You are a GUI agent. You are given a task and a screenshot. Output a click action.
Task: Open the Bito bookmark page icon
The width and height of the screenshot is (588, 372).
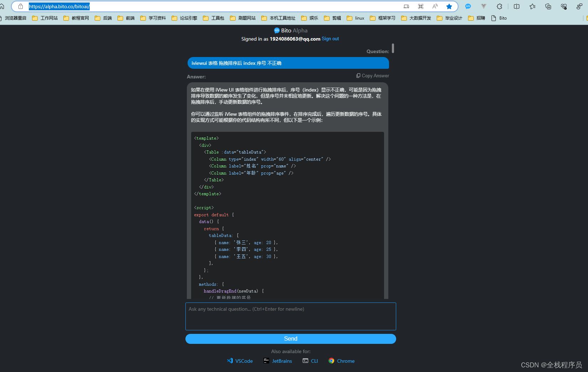click(494, 18)
